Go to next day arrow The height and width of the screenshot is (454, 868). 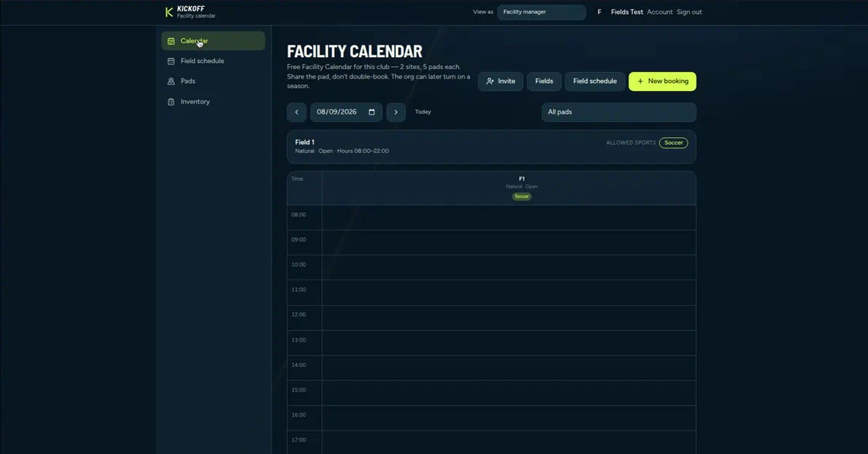(x=396, y=112)
